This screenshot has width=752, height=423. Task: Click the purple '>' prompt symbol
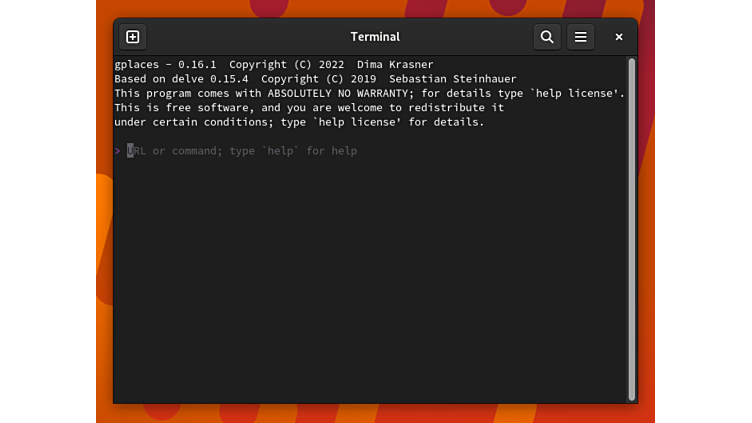[x=118, y=151]
